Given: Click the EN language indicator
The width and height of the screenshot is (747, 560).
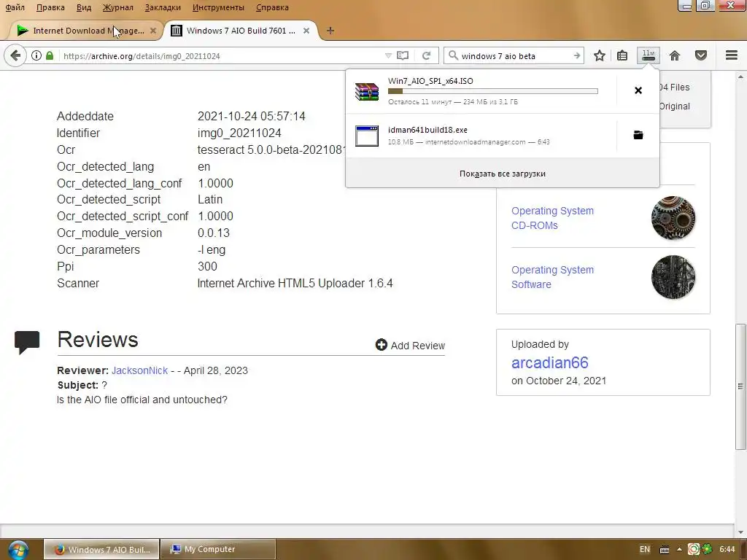Looking at the screenshot, I should [x=645, y=549].
